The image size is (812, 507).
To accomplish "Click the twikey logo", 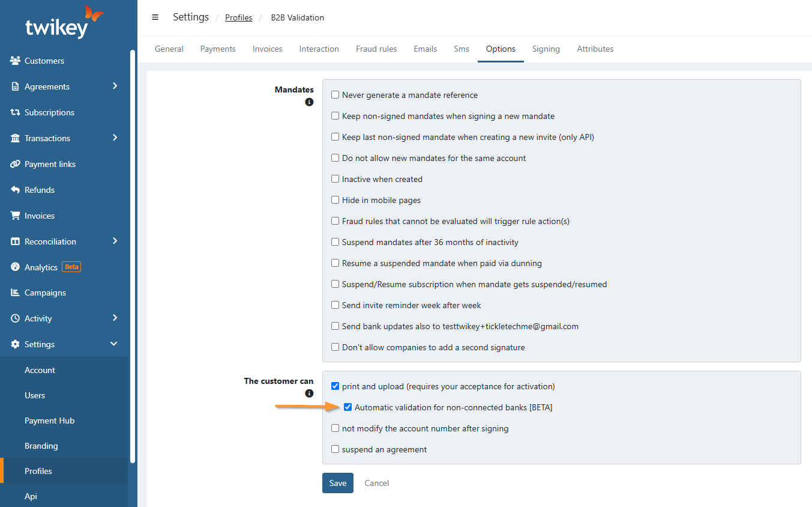I will (64, 23).
